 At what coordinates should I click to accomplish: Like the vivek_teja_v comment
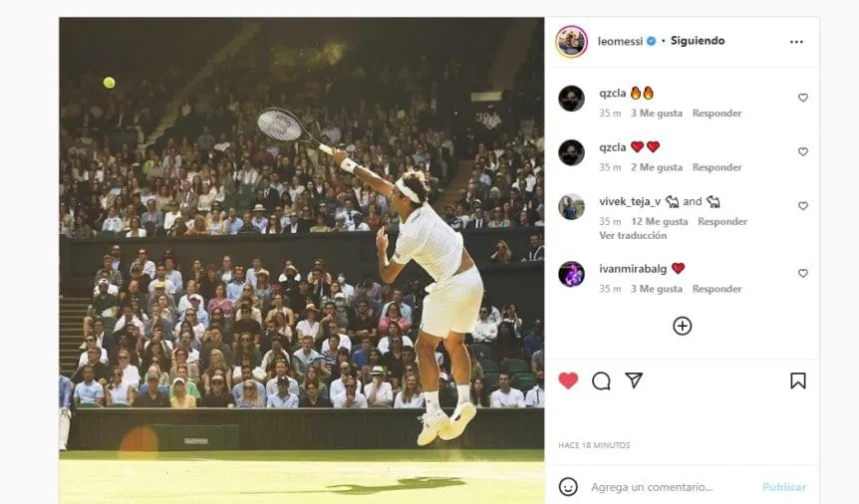click(803, 206)
